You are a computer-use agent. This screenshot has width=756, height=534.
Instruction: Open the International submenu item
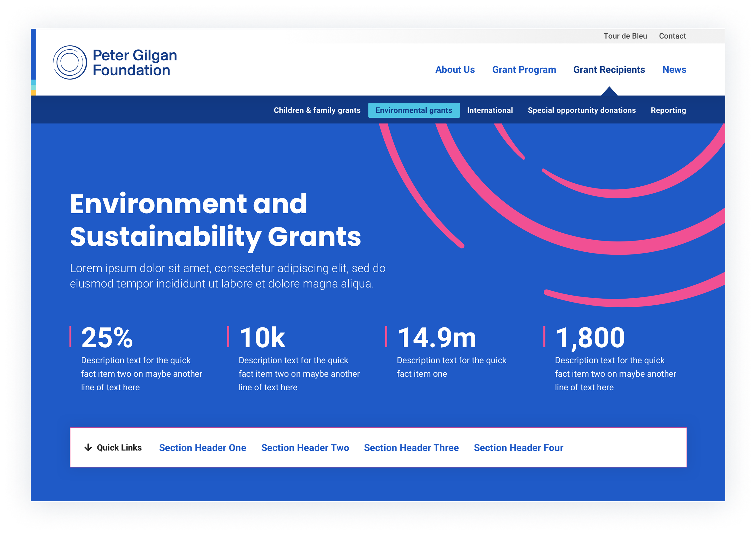pyautogui.click(x=490, y=110)
